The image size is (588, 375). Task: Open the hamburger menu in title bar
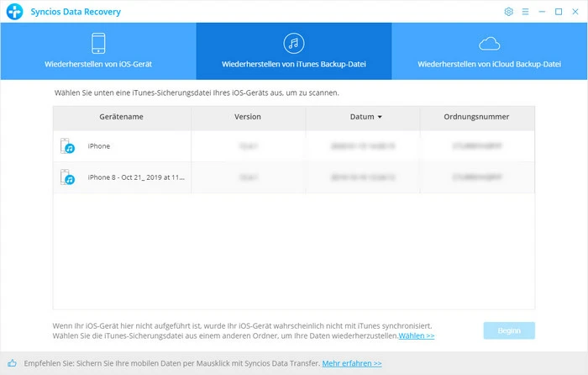526,12
